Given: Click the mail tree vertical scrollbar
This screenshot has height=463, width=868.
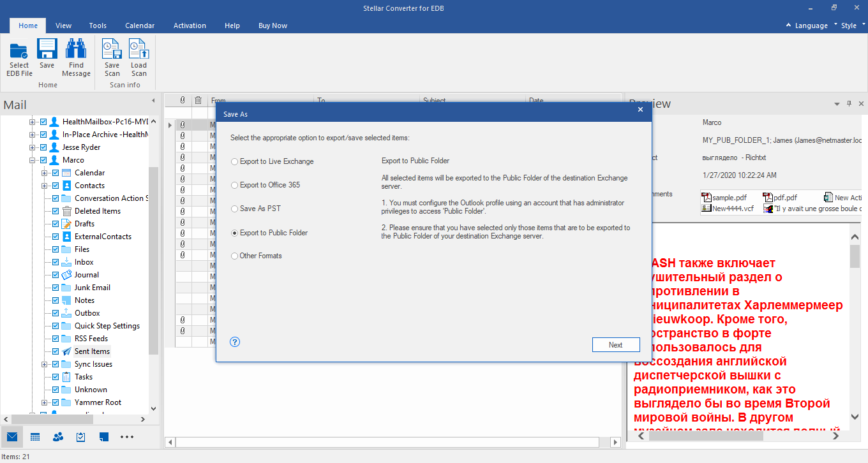Looking at the screenshot, I should click(153, 261).
